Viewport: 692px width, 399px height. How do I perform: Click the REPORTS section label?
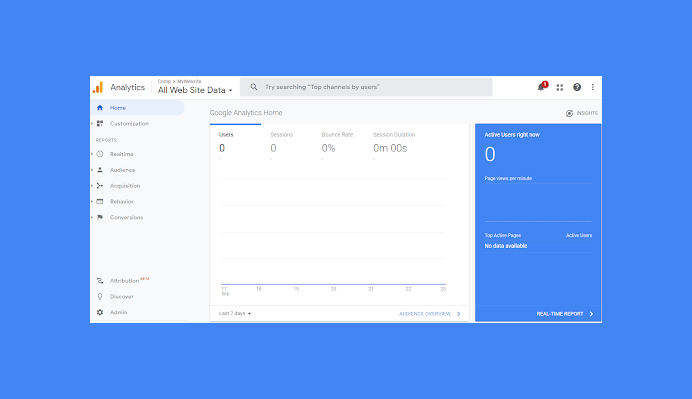pos(106,140)
